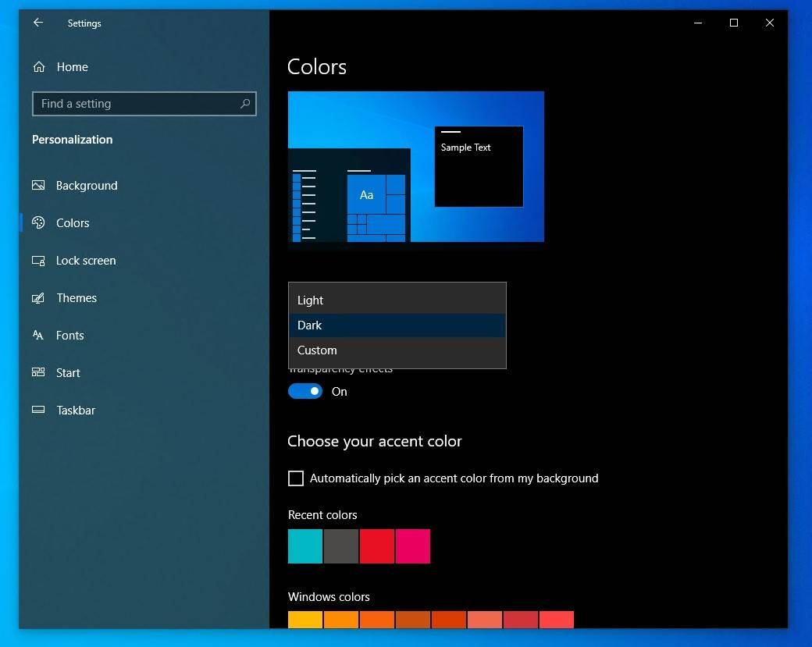Open the Start settings page
The height and width of the screenshot is (647, 812).
144,373
